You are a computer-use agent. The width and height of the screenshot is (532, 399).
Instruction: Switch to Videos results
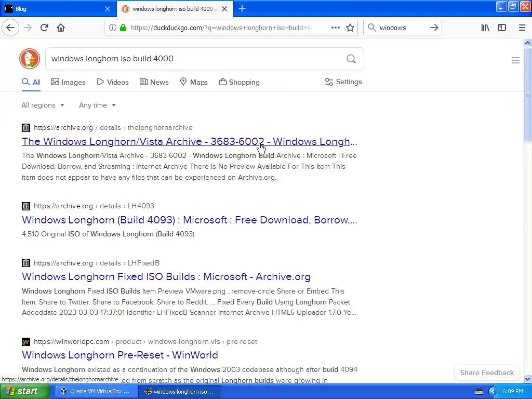pyautogui.click(x=113, y=82)
